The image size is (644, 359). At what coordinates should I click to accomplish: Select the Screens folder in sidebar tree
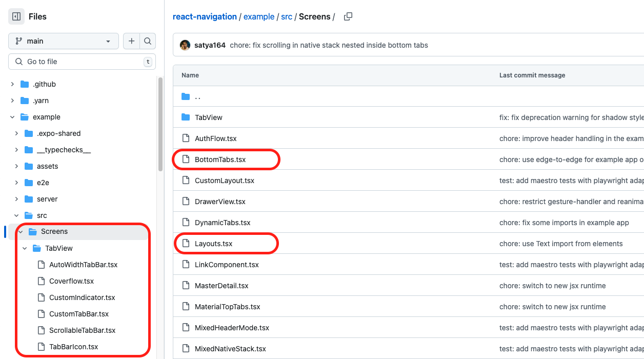coord(54,232)
